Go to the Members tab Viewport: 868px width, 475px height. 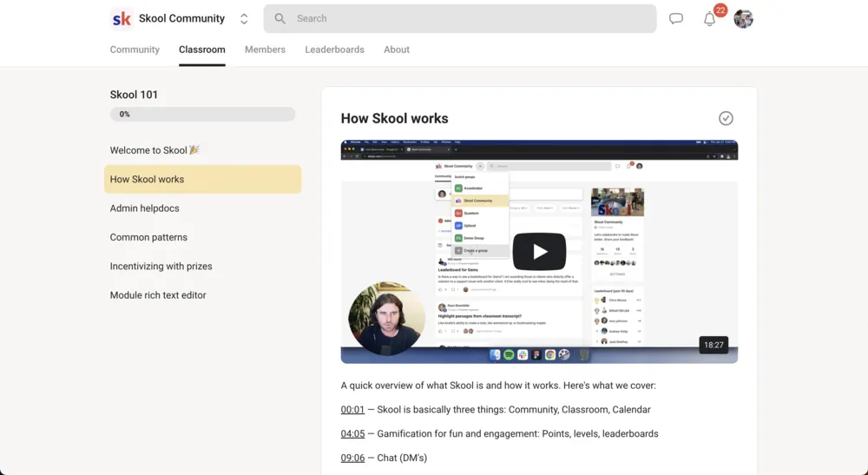point(265,49)
